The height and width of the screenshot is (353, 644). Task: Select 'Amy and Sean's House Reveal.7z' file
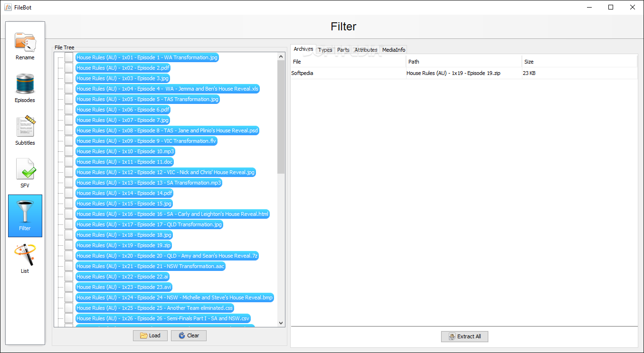tap(167, 256)
